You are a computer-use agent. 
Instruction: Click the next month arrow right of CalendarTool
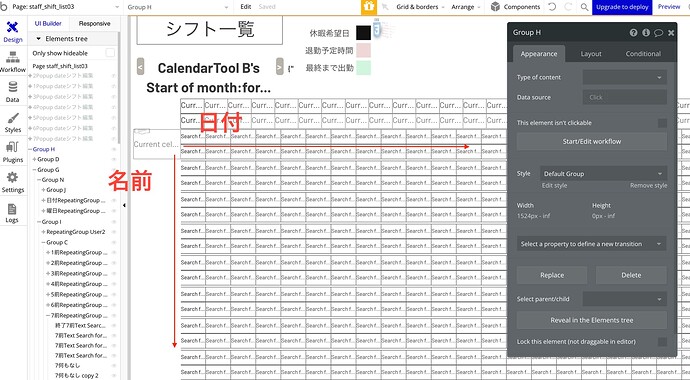pos(279,67)
